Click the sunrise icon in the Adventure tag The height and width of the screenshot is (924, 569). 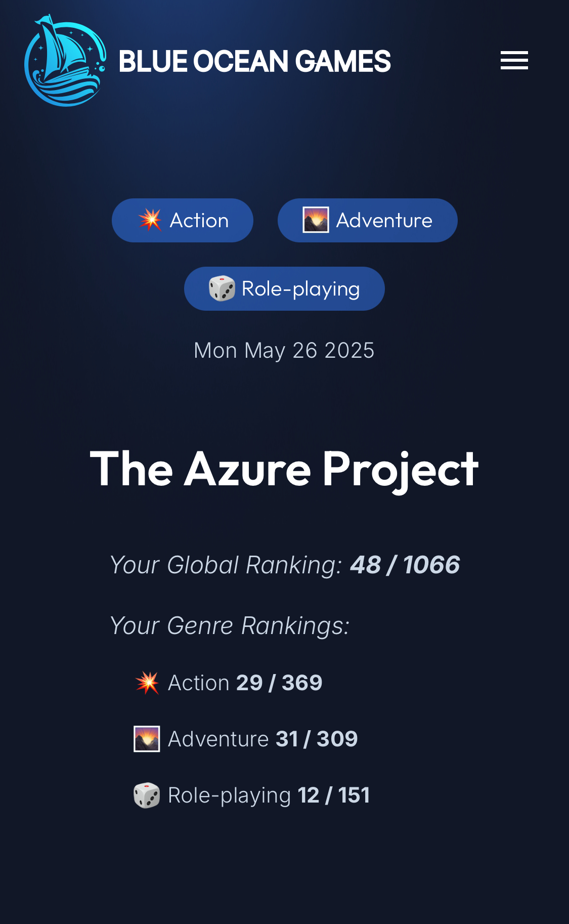(316, 220)
